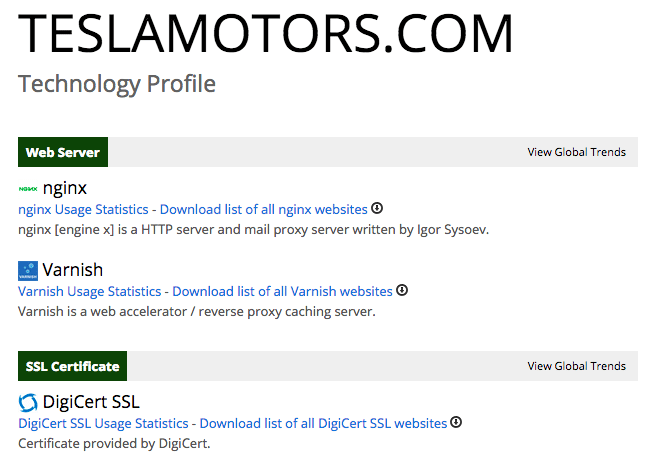Click the nginx logo icon
Screen dimensions: 650x460
pos(28,188)
